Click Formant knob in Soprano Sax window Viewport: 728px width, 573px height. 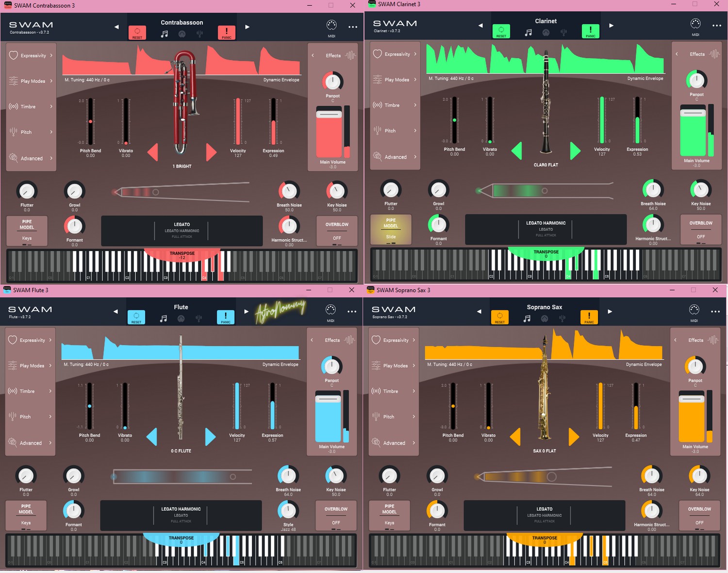tap(437, 510)
